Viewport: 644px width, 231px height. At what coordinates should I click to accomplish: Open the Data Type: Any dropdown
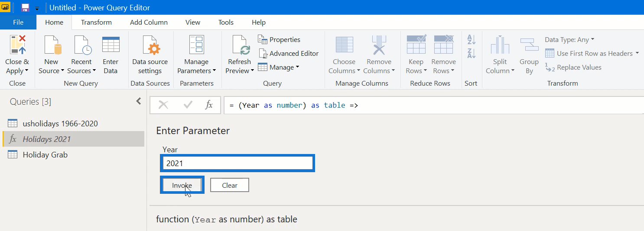click(569, 39)
